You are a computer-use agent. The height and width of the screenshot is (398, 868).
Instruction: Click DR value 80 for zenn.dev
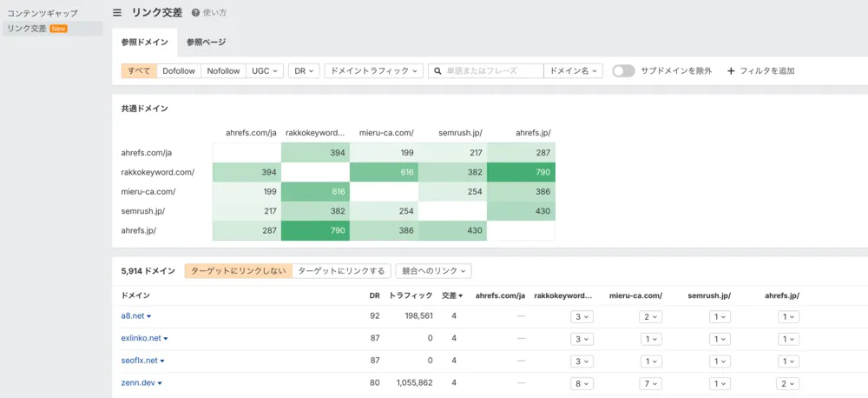(375, 383)
